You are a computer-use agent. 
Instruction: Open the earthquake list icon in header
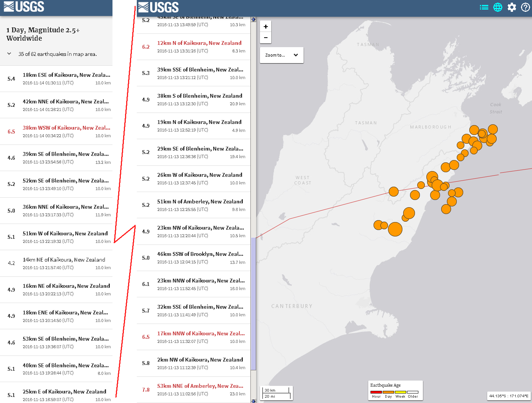click(x=484, y=7)
